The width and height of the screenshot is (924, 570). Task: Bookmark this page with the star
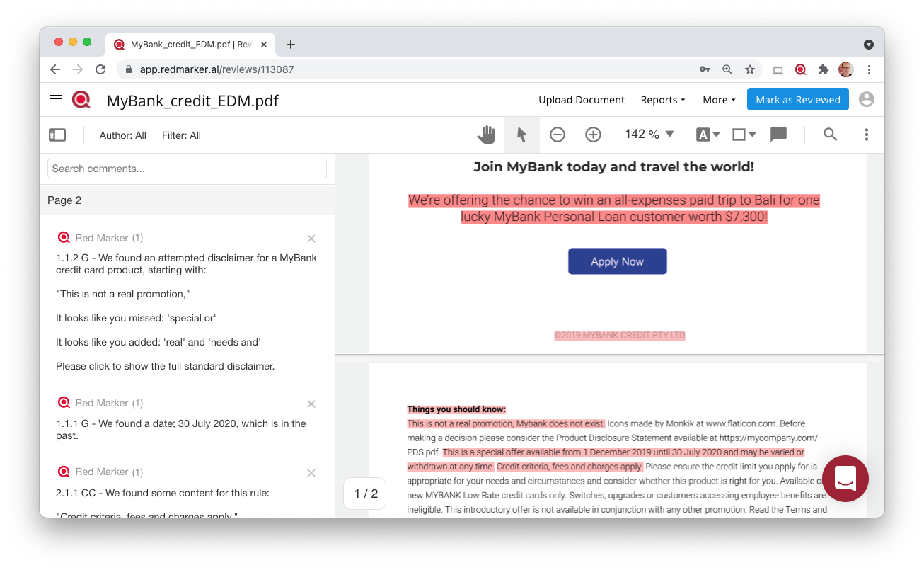pos(750,69)
